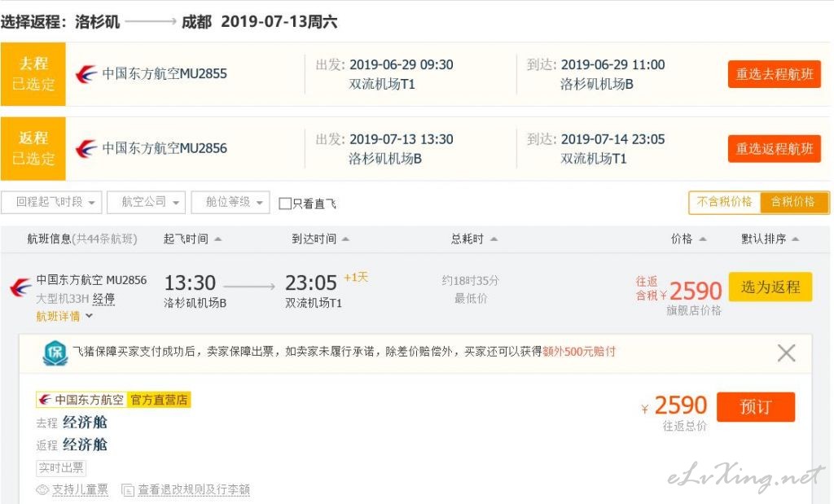Click the 飞猪保障 shield icon

click(x=55, y=353)
